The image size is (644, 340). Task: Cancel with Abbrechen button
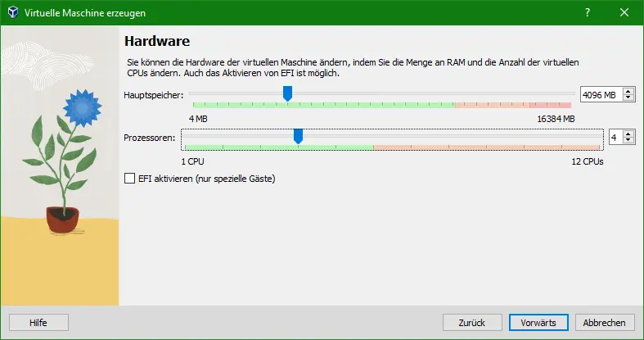pos(605,323)
